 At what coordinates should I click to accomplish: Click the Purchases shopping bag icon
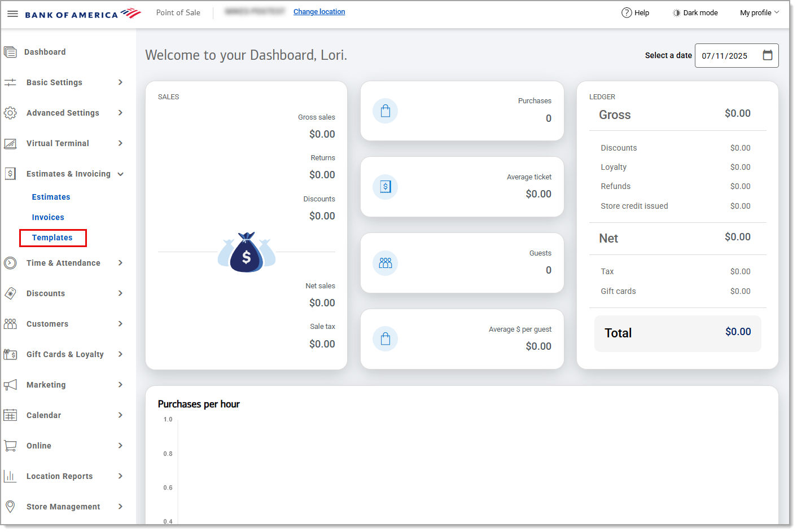click(x=386, y=111)
